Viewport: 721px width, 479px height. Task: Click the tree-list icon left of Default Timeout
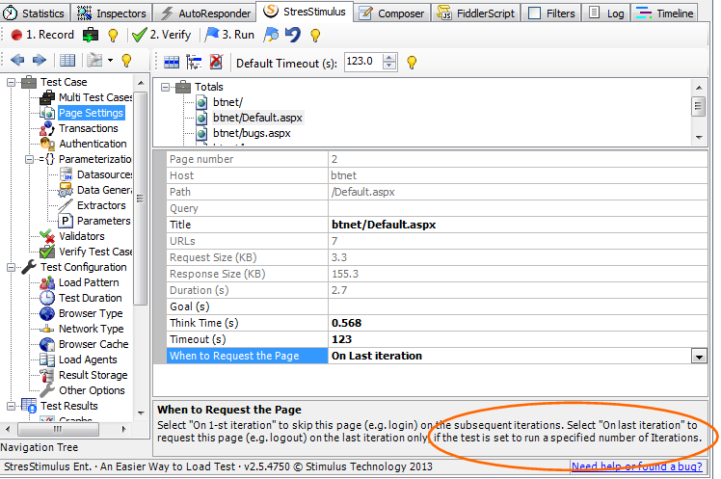pyautogui.click(x=194, y=62)
